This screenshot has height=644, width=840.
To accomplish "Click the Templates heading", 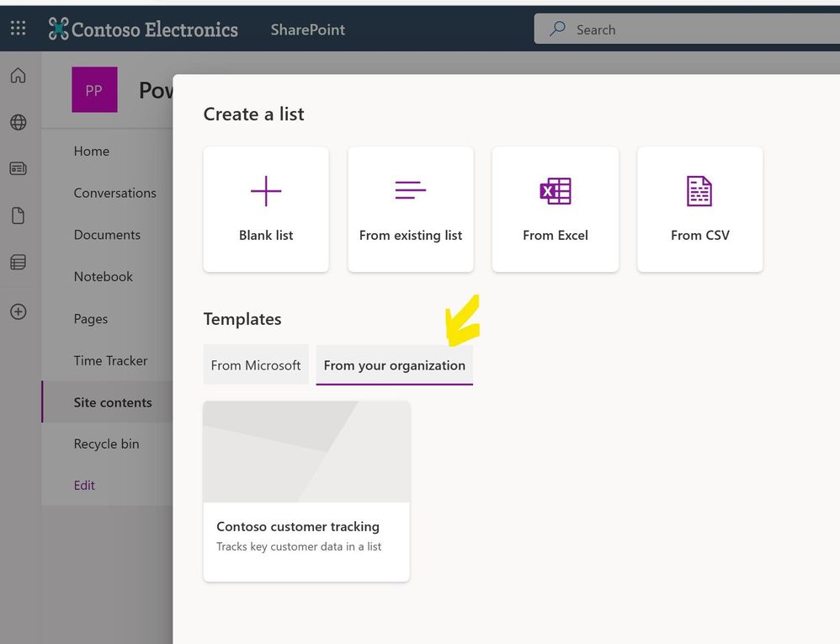I will click(242, 319).
